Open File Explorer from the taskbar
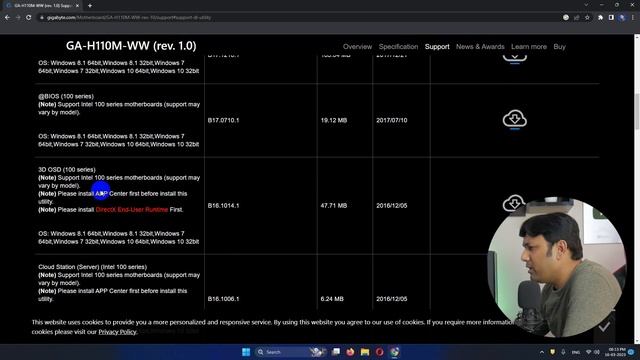Image resolution: width=640 pixels, height=360 pixels. (365, 352)
